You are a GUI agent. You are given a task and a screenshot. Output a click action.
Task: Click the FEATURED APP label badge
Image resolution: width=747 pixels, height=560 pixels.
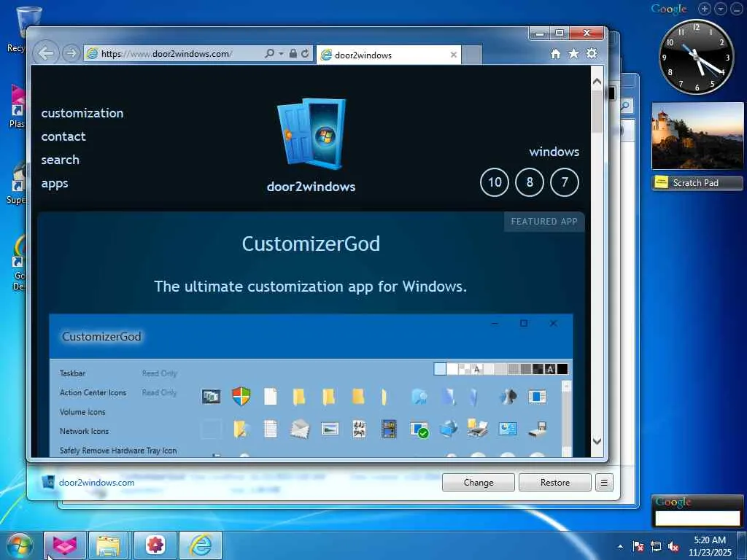click(544, 222)
